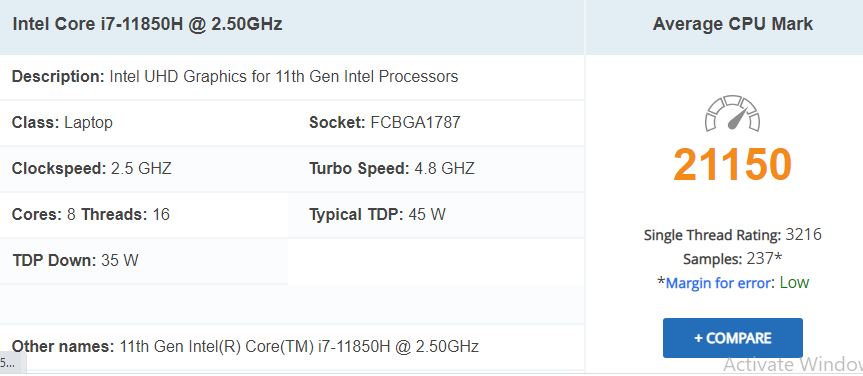Click the Single Thread Rating 3216 line
Screen dimensions: 863x376
733,235
